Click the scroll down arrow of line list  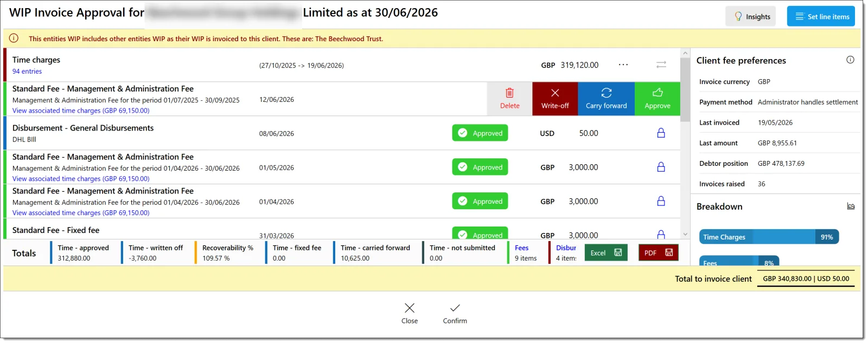pos(685,235)
